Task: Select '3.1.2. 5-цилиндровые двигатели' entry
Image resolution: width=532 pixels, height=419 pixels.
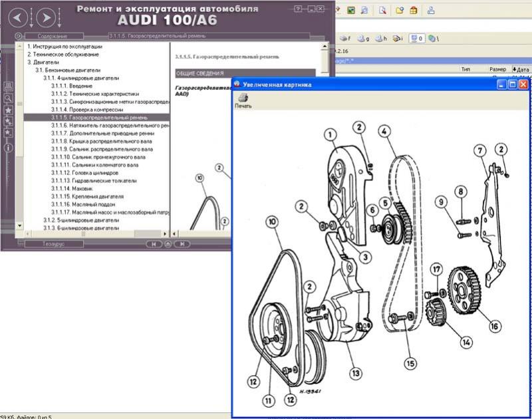Action: (x=81, y=220)
